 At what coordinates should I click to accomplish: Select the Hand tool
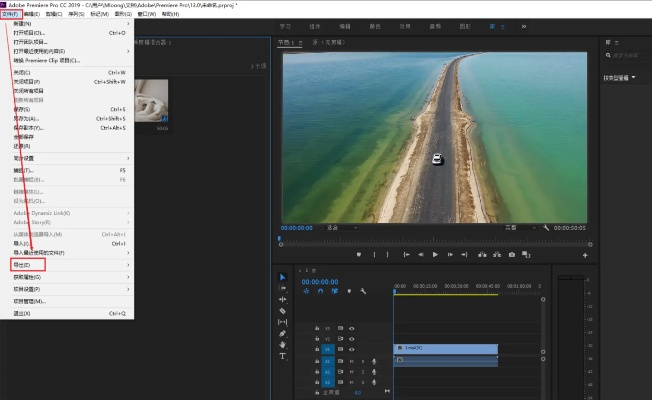pos(282,345)
